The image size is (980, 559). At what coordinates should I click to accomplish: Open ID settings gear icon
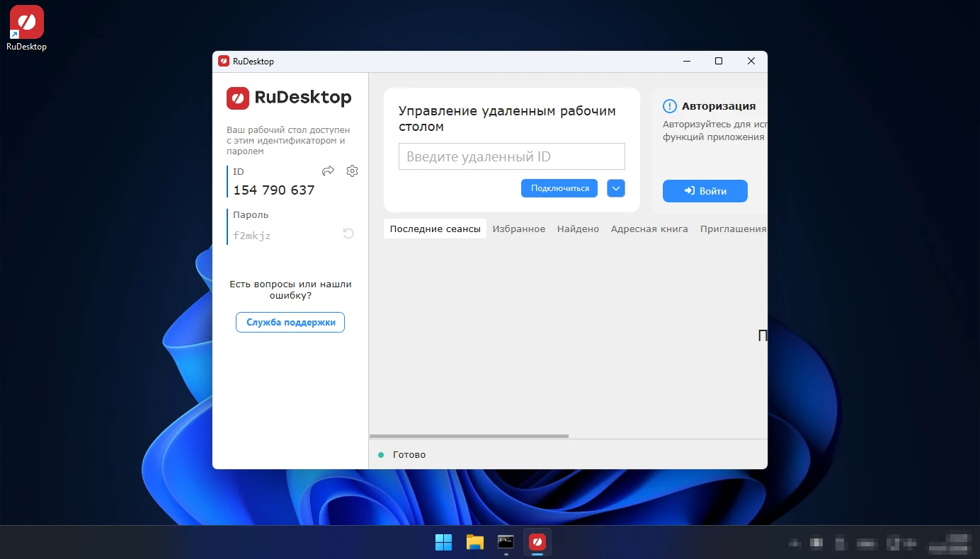click(353, 171)
